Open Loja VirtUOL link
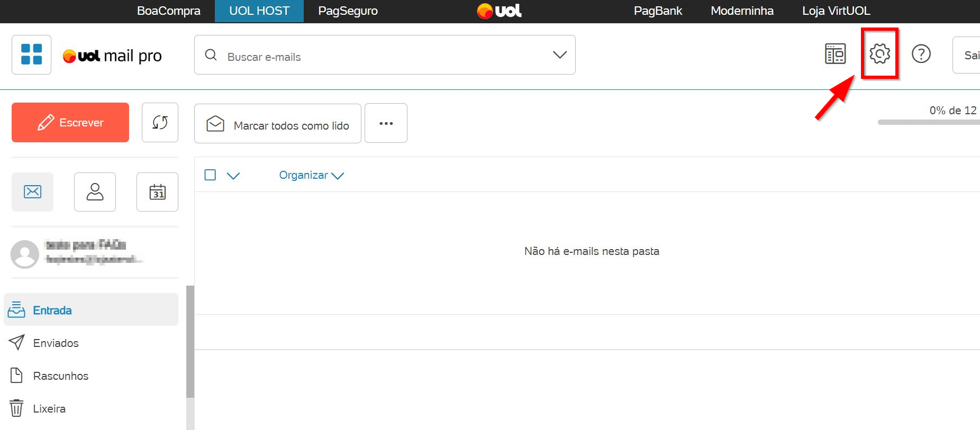Viewport: 980px width, 430px height. click(836, 11)
